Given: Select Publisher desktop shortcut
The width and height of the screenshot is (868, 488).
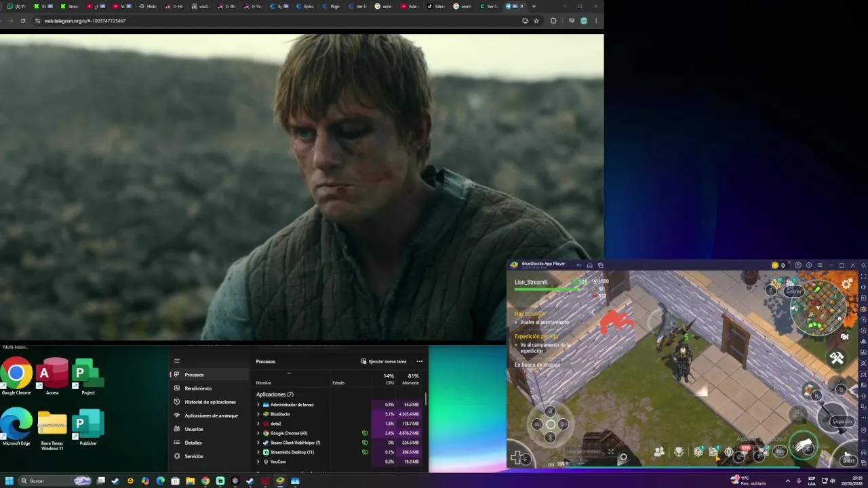Looking at the screenshot, I should coord(87,427).
